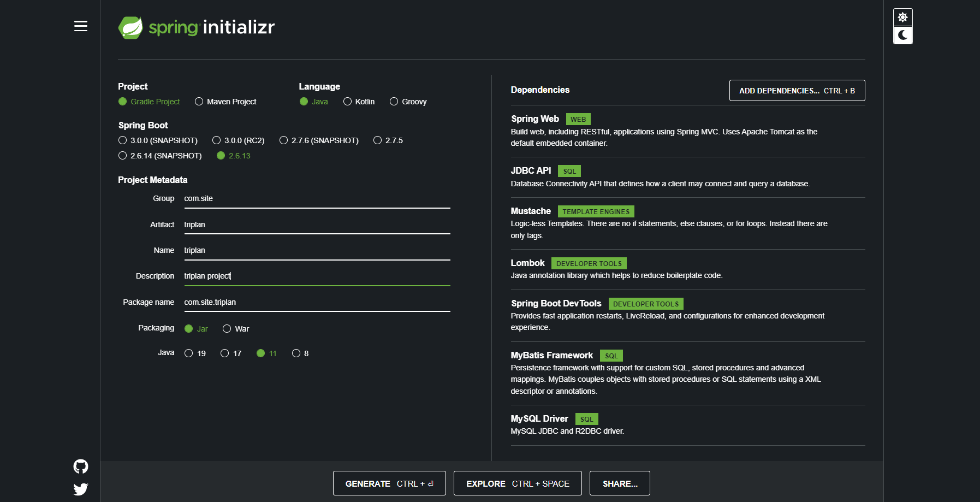Select Spring Boot 2.6.14 (SNAPSHOT)
Image resolution: width=980 pixels, height=502 pixels.
[x=160, y=156]
